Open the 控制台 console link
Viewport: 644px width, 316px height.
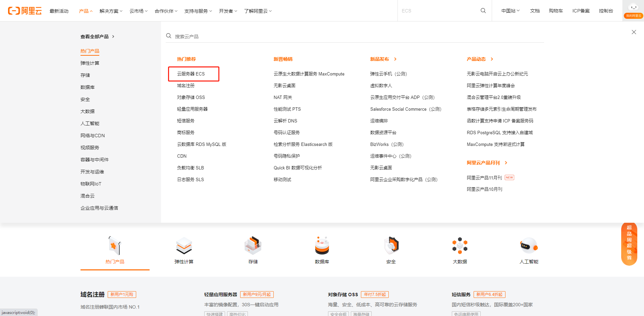(x=606, y=11)
